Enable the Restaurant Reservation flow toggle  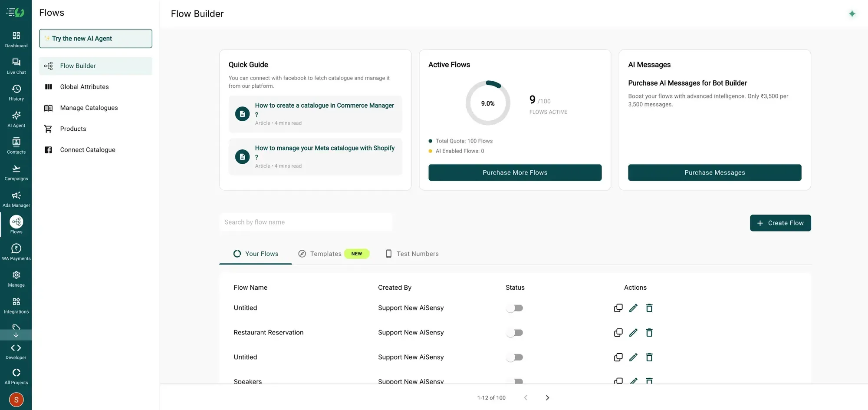pyautogui.click(x=515, y=333)
